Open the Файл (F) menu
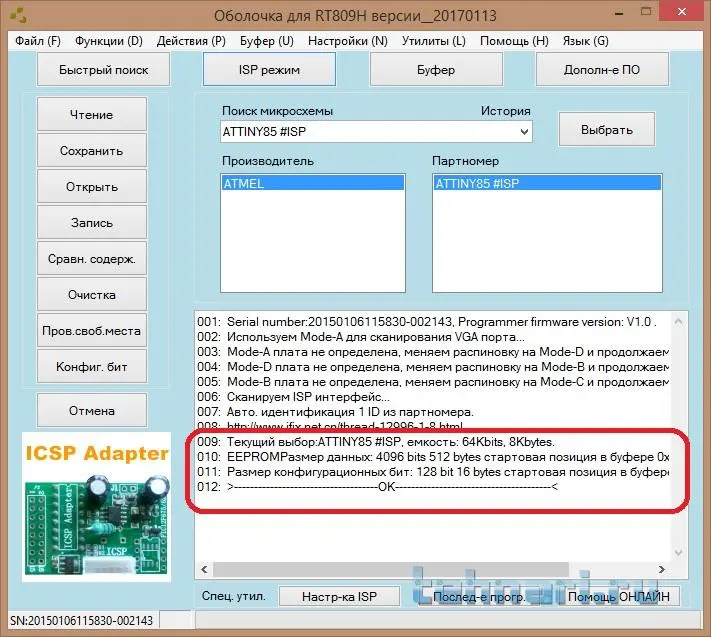The height and width of the screenshot is (637, 711). tap(38, 41)
